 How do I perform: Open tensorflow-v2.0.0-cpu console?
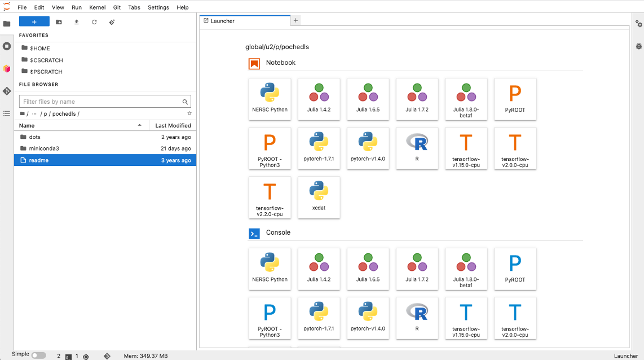(515, 318)
